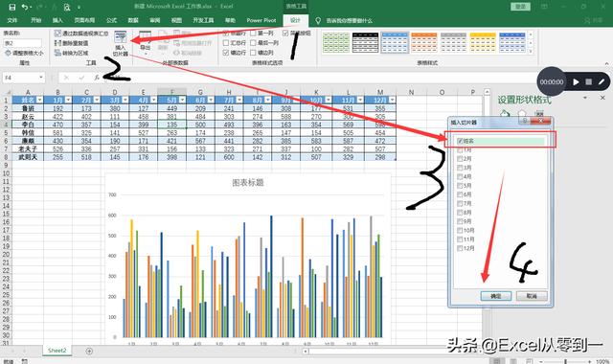Check the 6月 checkbox in slicer dialog
The height and width of the screenshot is (364, 613).
[x=460, y=194]
